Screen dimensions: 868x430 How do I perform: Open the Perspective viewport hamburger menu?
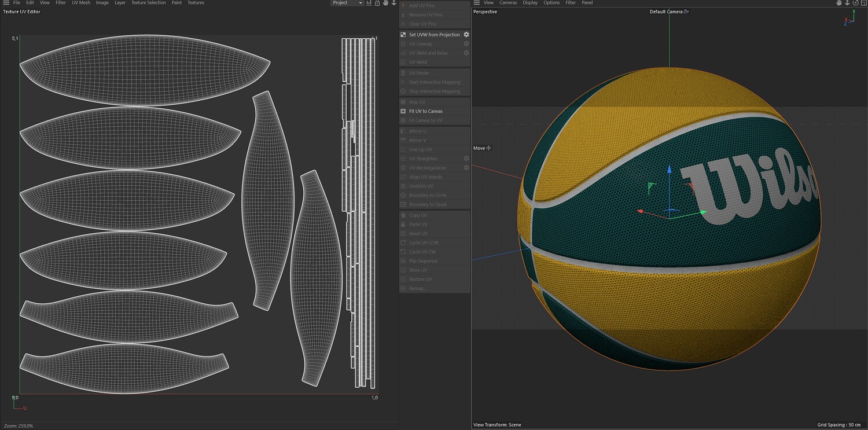click(477, 3)
